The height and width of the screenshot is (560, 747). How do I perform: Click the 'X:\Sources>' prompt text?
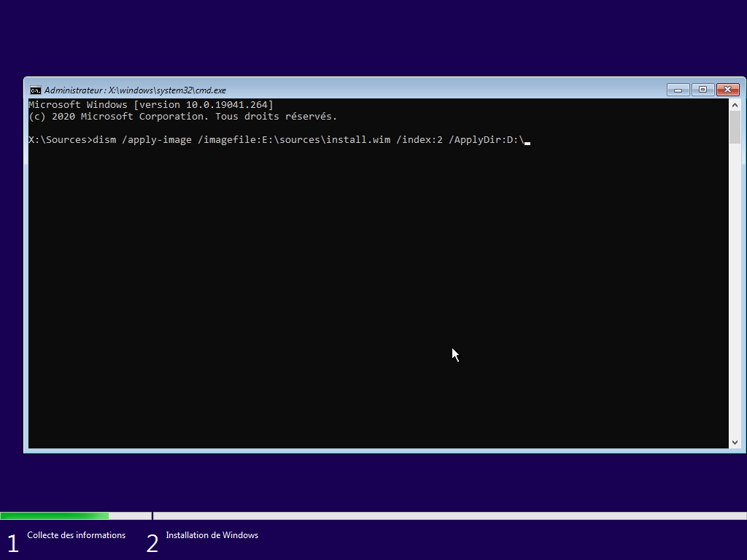click(61, 140)
